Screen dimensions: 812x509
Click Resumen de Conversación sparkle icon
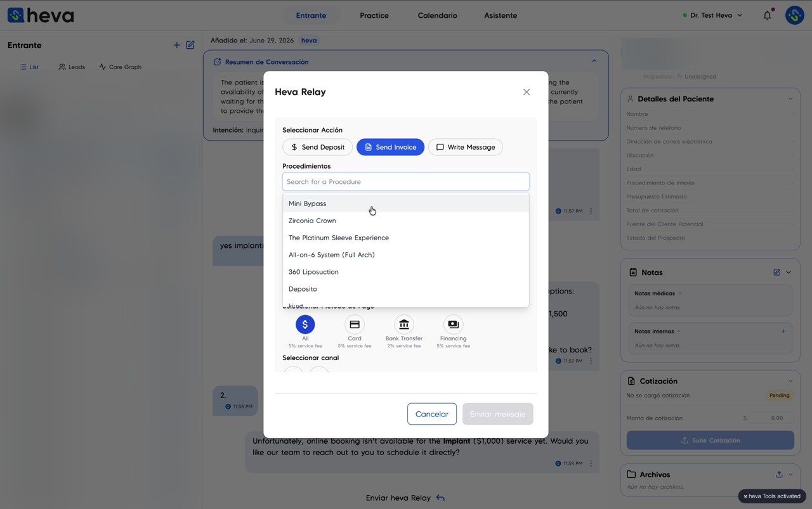(x=217, y=62)
